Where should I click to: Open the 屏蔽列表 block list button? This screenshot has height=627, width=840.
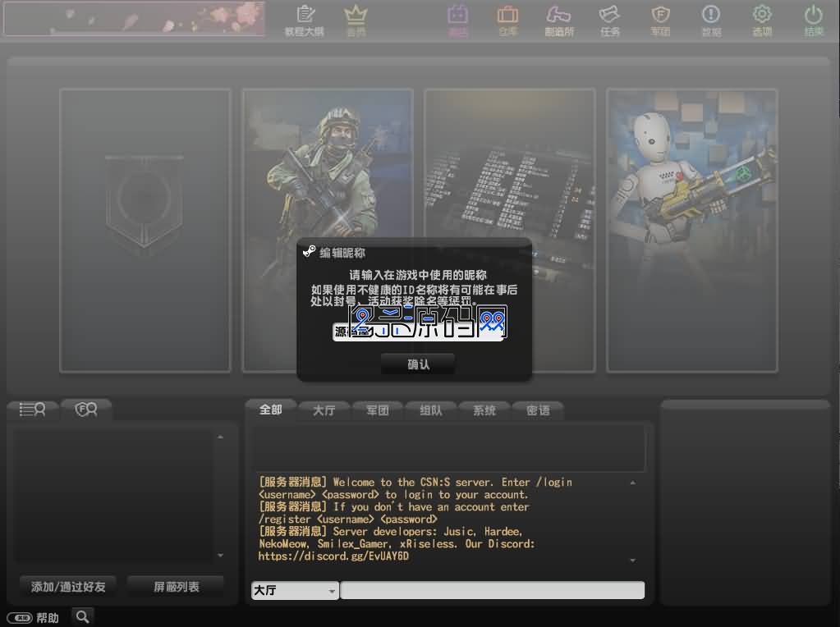[177, 587]
